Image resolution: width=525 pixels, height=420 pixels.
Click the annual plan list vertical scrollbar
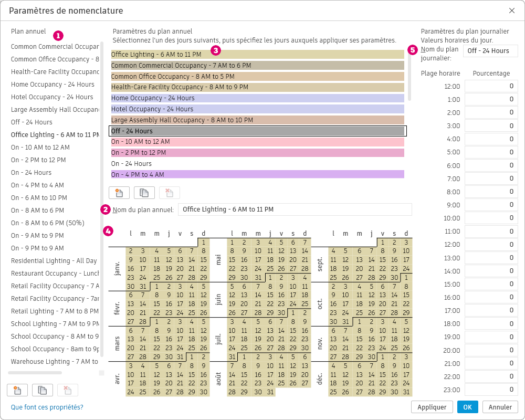(102, 199)
